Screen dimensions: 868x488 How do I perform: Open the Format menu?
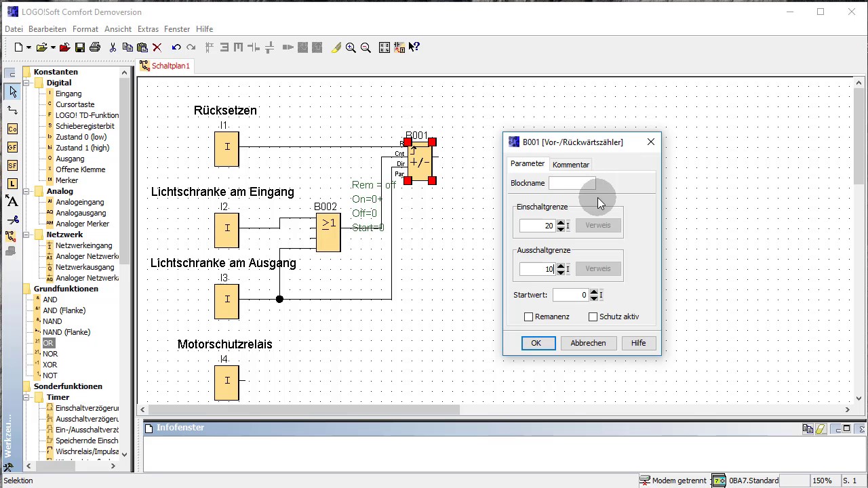pyautogui.click(x=85, y=29)
